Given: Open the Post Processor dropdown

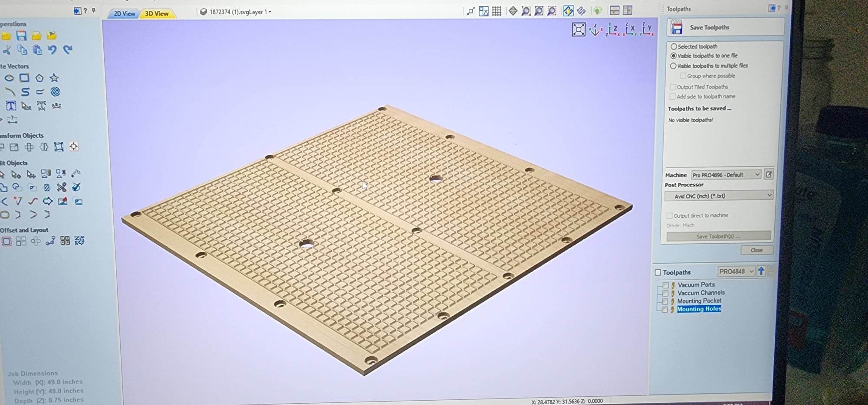Looking at the screenshot, I should tap(718, 196).
